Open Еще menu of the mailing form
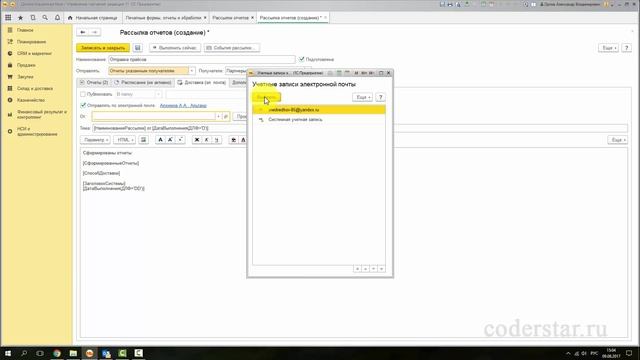 [608, 48]
